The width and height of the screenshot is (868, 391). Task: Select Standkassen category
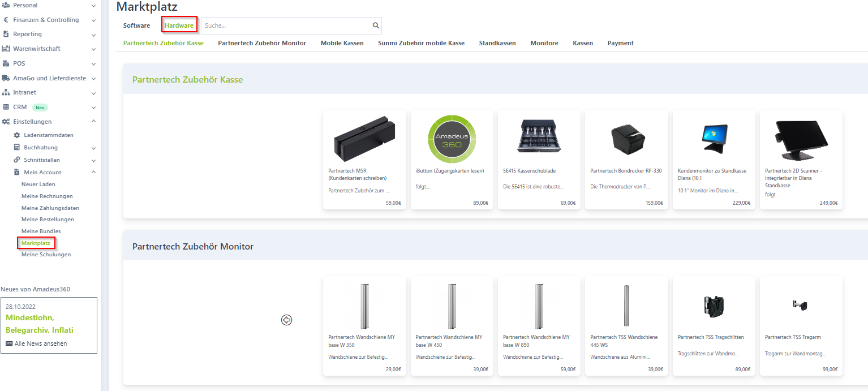click(x=497, y=43)
